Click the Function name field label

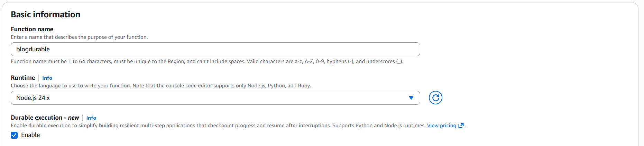pos(32,29)
